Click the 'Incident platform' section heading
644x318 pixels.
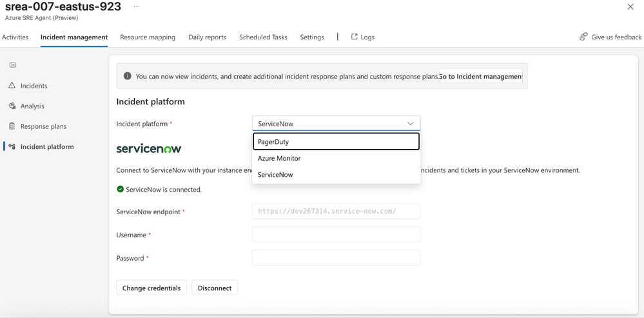(150, 101)
